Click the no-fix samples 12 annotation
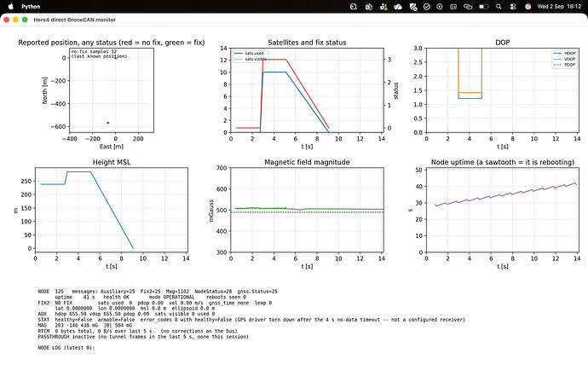The image size is (588, 382). 94,51
